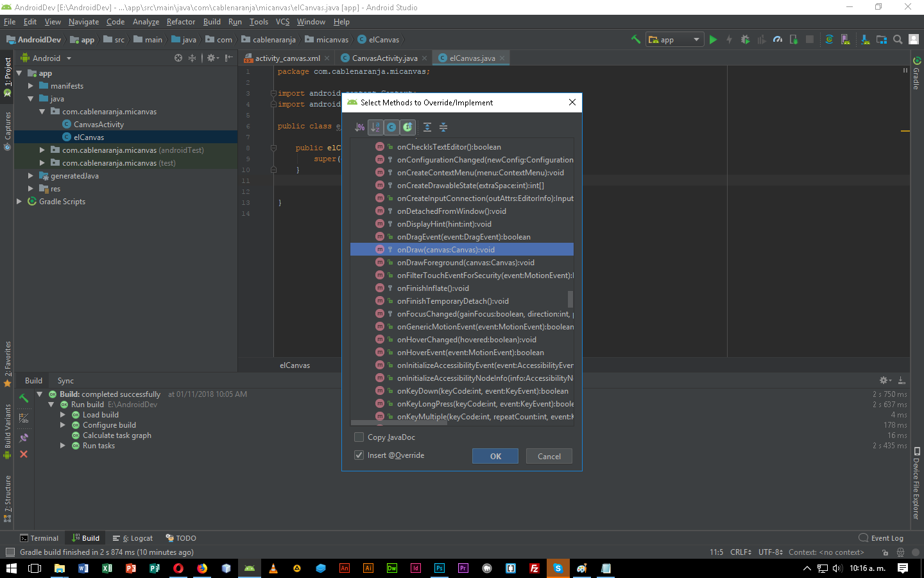Viewport: 924px width, 578px height.
Task: Click Attach debugger to Android process icon
Action: [794, 39]
